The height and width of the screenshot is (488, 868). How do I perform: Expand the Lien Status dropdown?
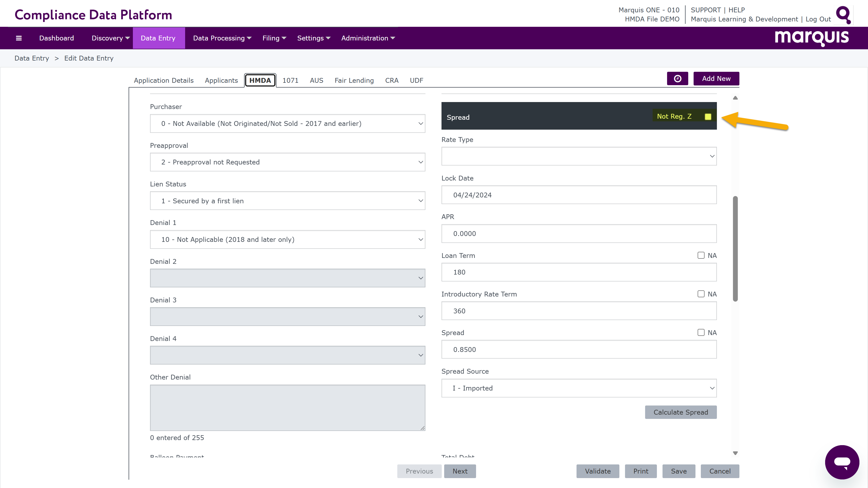(287, 201)
